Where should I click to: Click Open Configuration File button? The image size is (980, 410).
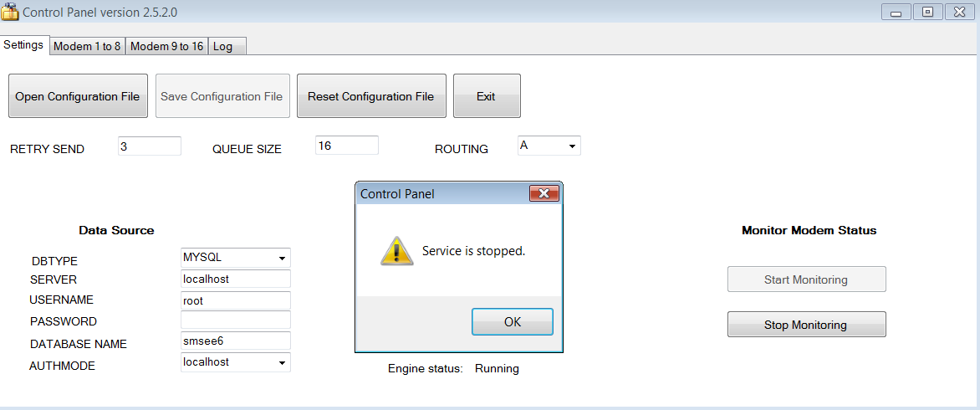pyautogui.click(x=78, y=96)
